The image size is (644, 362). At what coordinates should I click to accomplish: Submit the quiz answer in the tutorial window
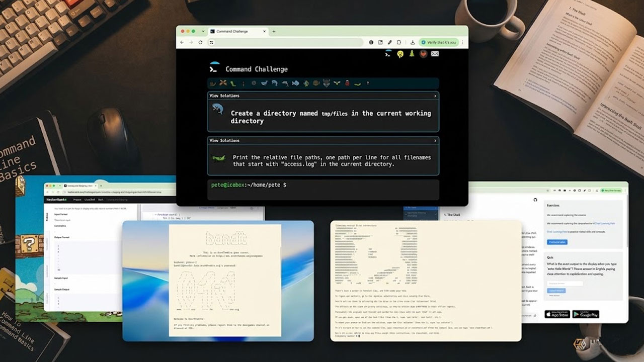pyautogui.click(x=556, y=291)
